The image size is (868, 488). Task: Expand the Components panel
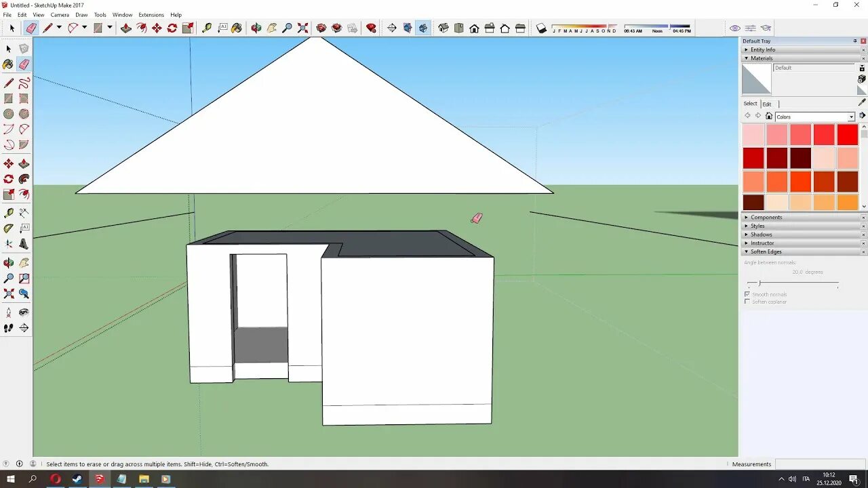[x=804, y=218]
